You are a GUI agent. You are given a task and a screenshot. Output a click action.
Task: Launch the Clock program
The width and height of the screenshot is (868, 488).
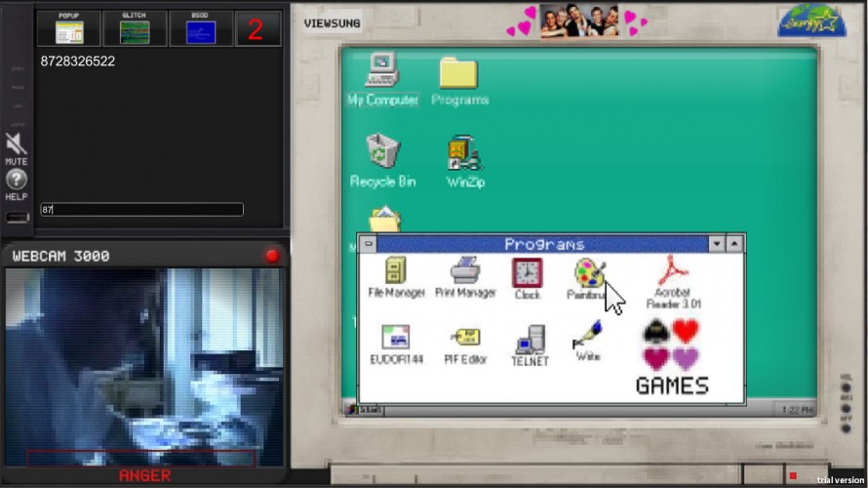point(527,279)
